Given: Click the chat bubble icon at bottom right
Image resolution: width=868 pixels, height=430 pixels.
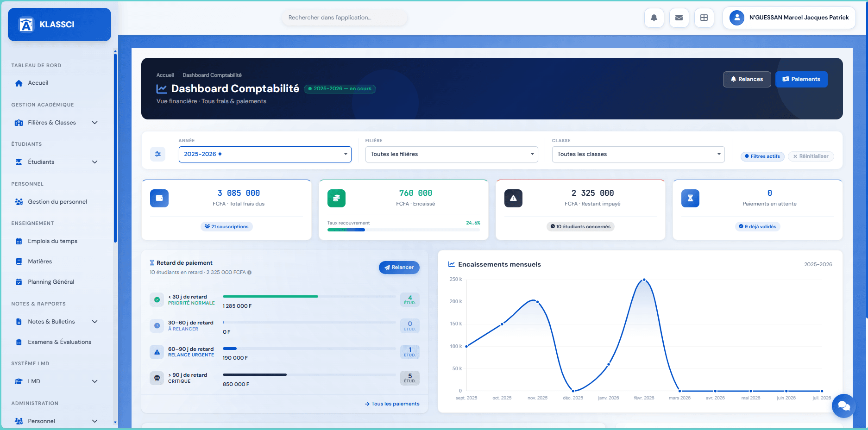Looking at the screenshot, I should pyautogui.click(x=843, y=406).
